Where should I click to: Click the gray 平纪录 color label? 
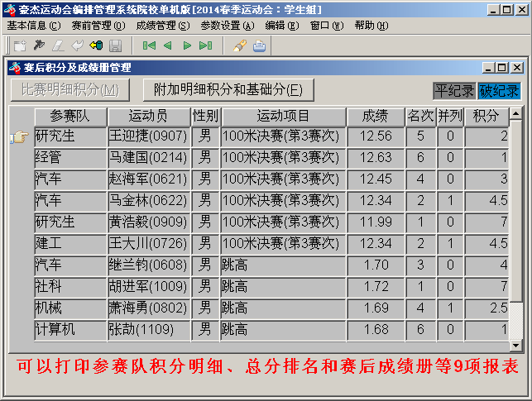click(455, 91)
